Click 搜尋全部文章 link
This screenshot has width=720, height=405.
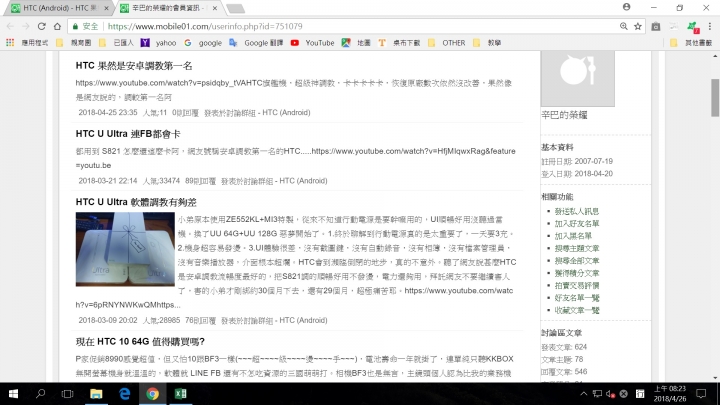pyautogui.click(x=577, y=261)
